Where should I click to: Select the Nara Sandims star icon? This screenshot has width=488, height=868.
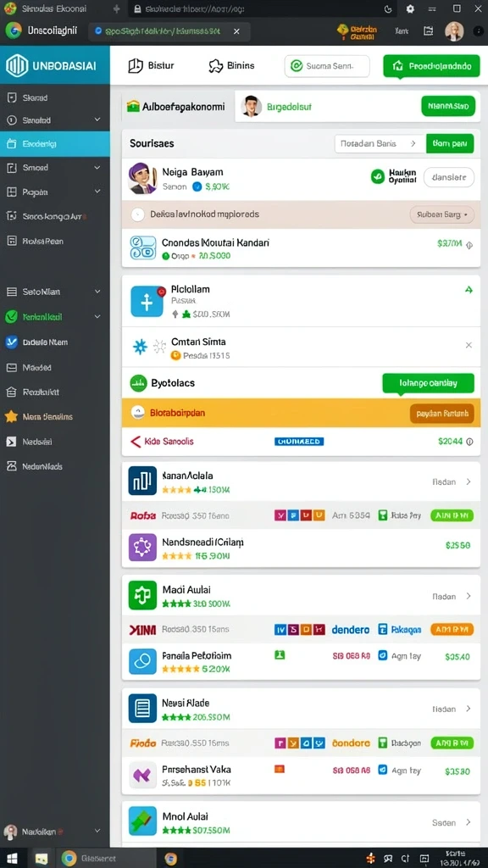click(11, 417)
